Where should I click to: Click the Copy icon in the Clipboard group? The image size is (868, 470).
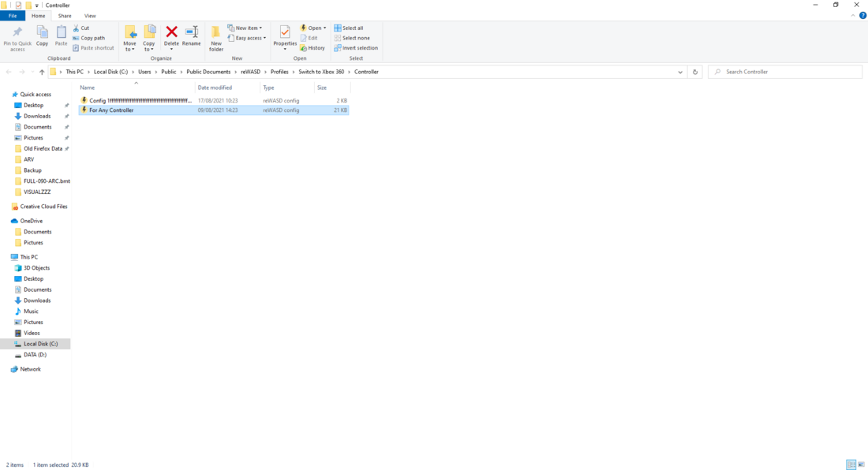[42, 35]
